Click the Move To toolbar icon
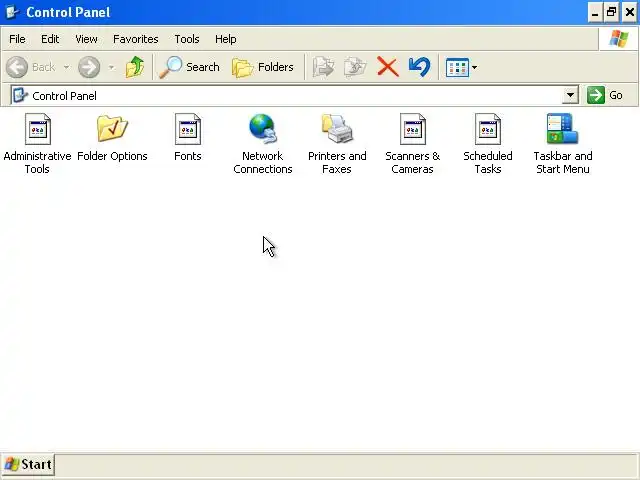Viewport: 640px width, 480px height. pos(324,67)
